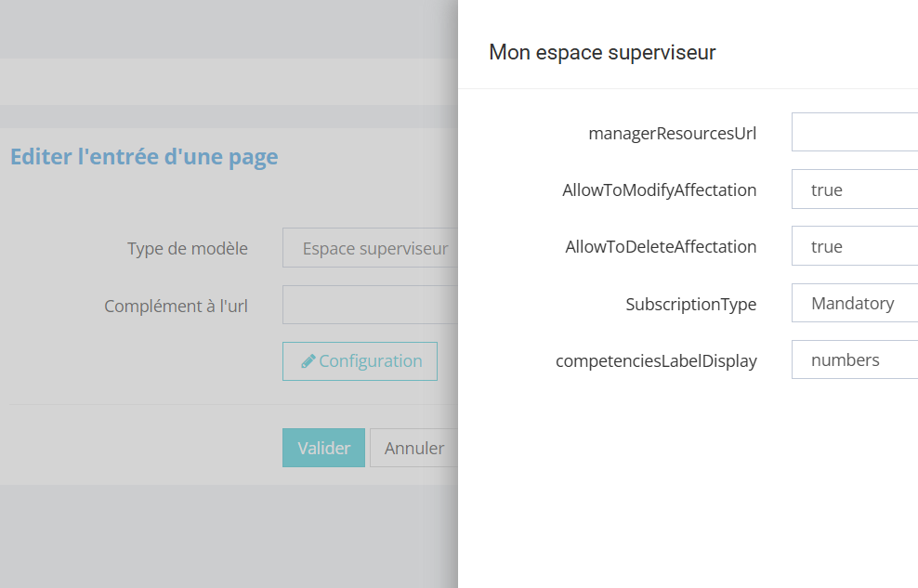The height and width of the screenshot is (588, 918).
Task: Click the pencil icon beside Configuration
Action: 308,361
